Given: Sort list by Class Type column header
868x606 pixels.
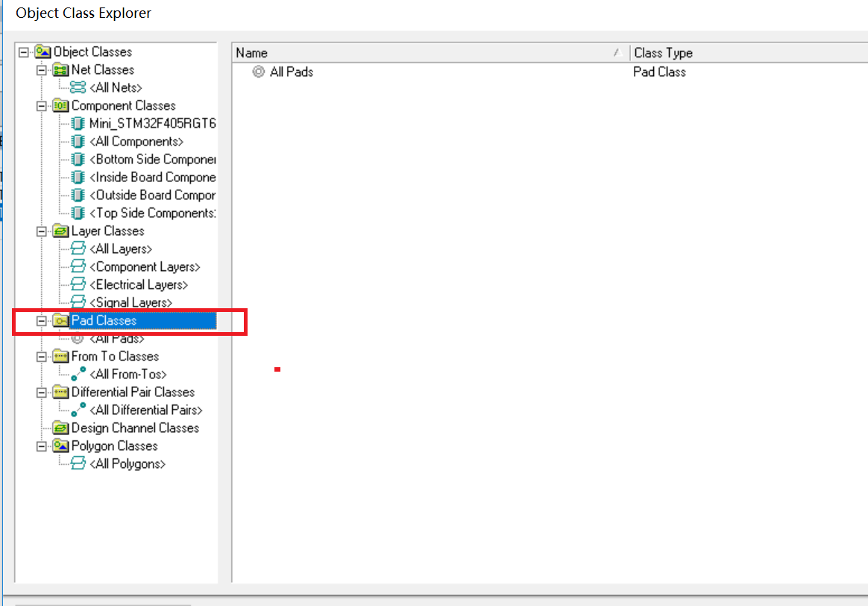Looking at the screenshot, I should point(746,53).
